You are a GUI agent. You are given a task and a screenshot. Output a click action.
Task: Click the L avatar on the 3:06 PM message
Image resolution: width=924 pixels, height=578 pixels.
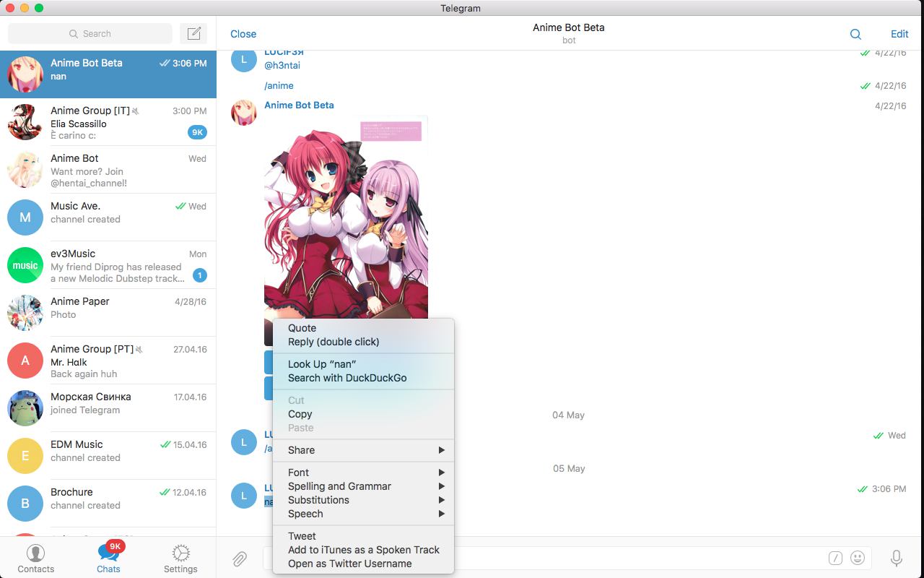pyautogui.click(x=244, y=496)
